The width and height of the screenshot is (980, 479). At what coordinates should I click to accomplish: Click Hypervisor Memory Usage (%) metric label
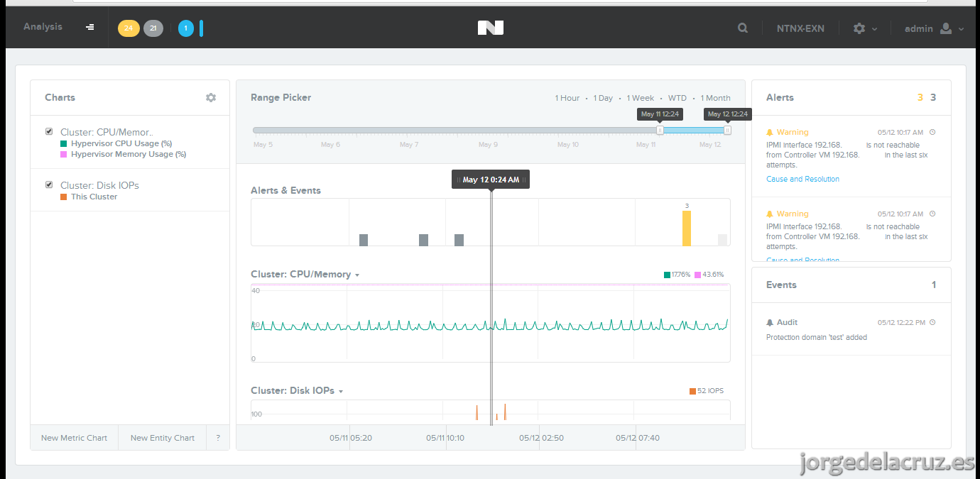tap(129, 154)
